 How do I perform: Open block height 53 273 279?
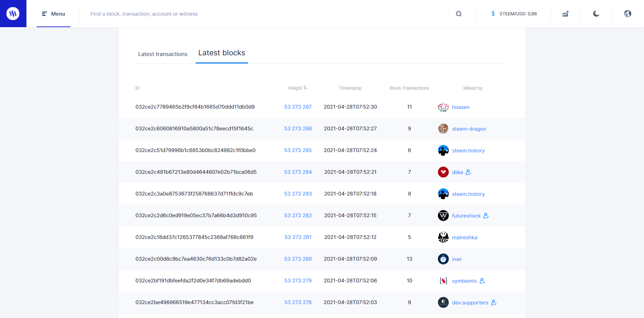[x=298, y=281]
